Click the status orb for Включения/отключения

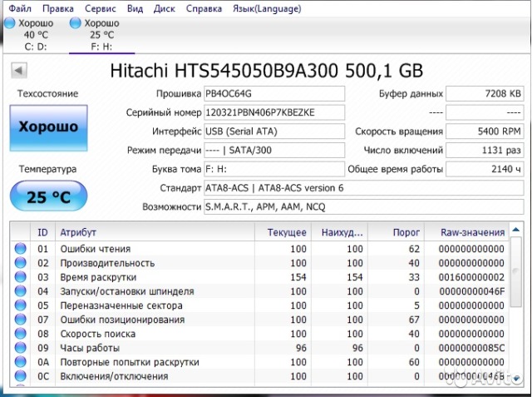[x=20, y=376]
